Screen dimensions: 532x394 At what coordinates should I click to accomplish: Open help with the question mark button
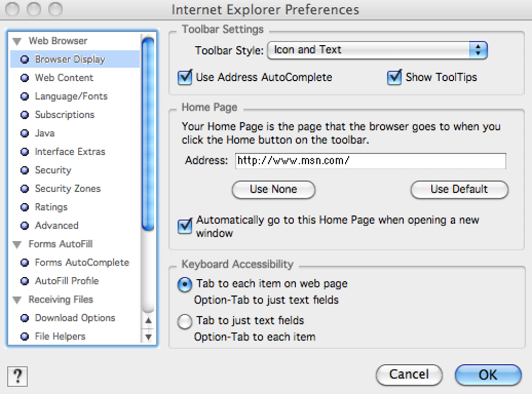[17, 376]
